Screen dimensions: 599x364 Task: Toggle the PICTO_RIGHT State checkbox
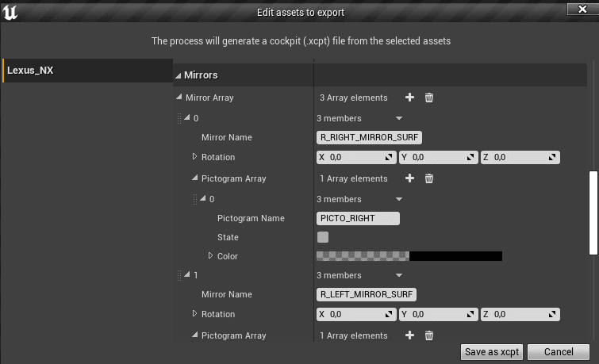(323, 237)
